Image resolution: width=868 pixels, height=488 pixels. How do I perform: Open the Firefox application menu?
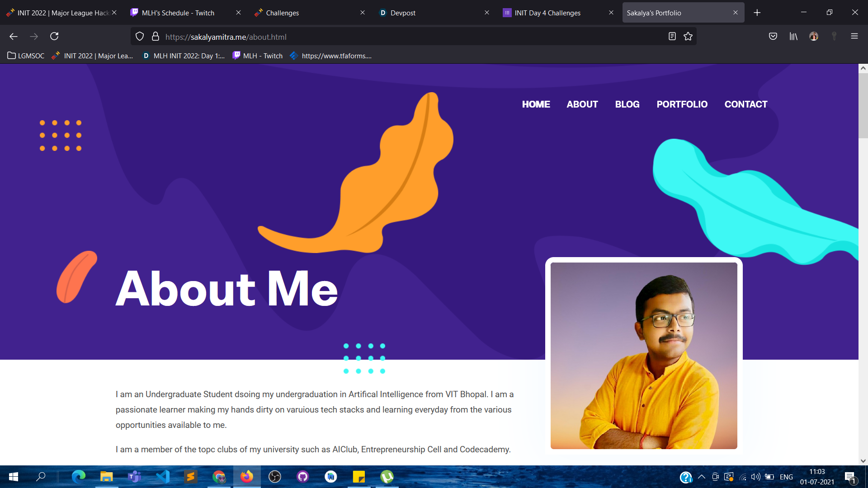tap(855, 36)
